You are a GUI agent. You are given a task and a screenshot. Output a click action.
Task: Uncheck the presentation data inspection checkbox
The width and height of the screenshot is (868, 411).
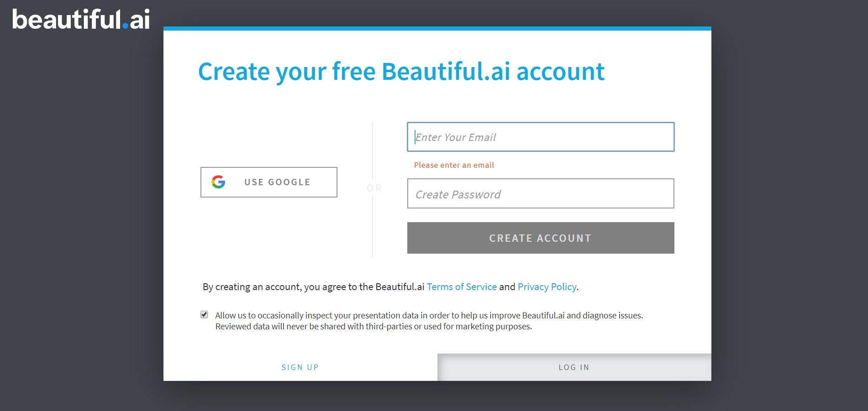click(204, 315)
